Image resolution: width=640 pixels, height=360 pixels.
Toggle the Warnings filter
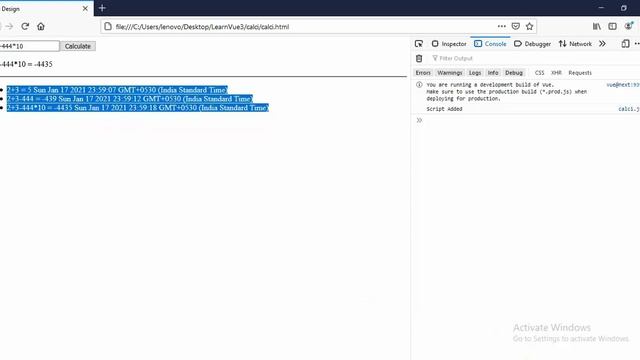[449, 73]
